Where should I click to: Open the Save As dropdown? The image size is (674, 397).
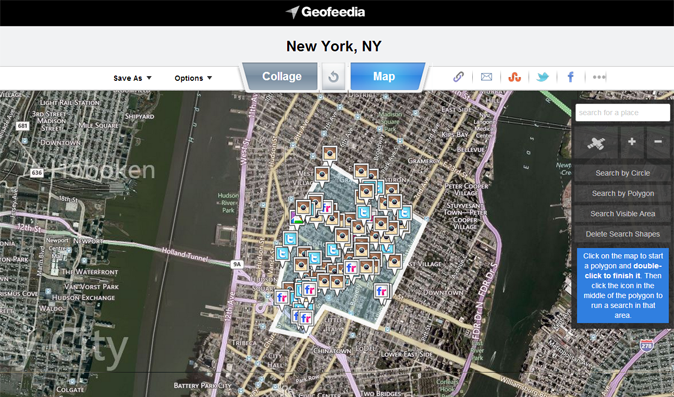[x=132, y=78]
